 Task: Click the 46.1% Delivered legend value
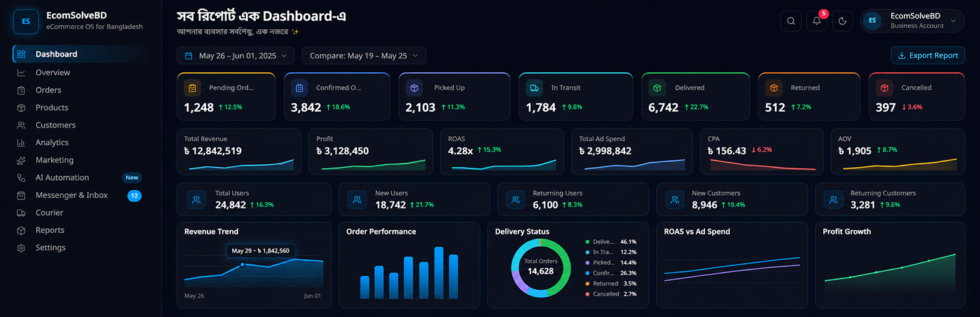[x=628, y=242]
